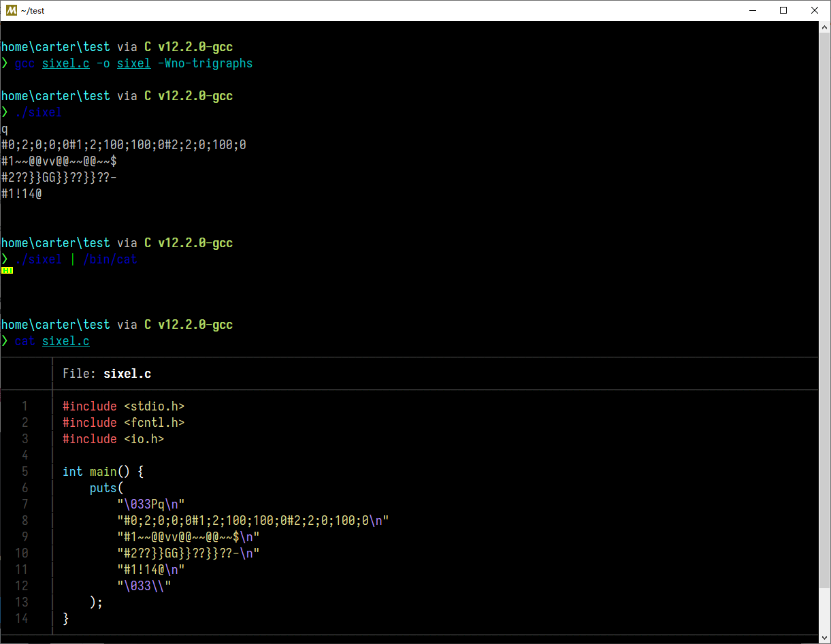Open the underlined sixel.c link in the gcc command
The image size is (831, 644).
65,63
